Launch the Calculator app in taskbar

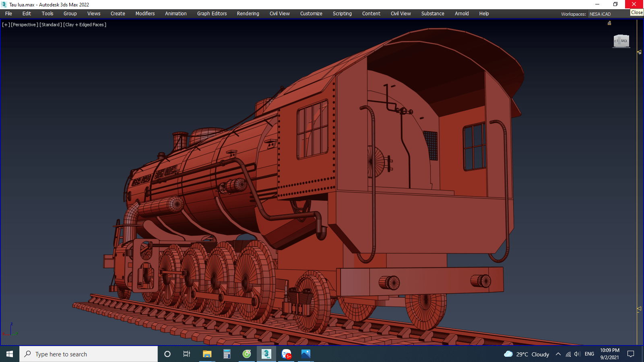tap(227, 354)
